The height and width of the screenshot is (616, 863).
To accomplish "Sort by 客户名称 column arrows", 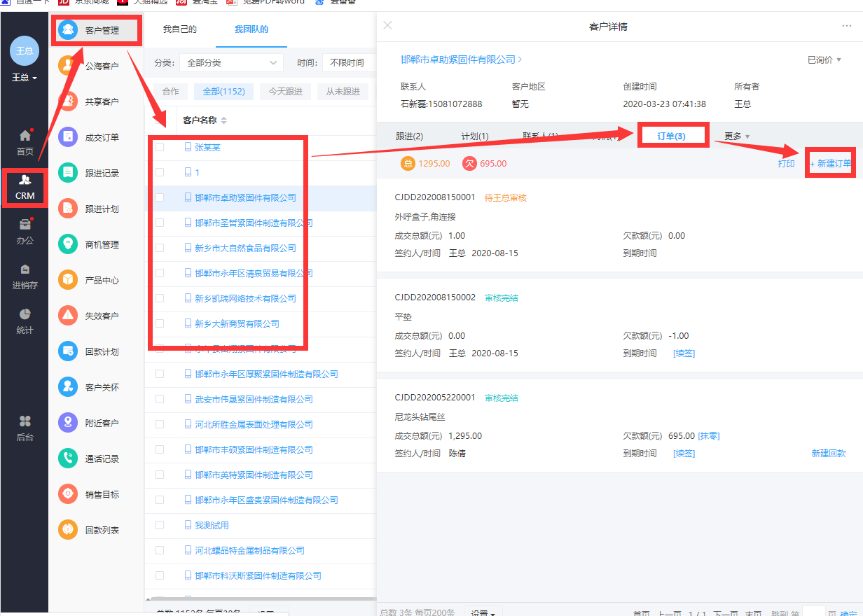I will pos(223,120).
